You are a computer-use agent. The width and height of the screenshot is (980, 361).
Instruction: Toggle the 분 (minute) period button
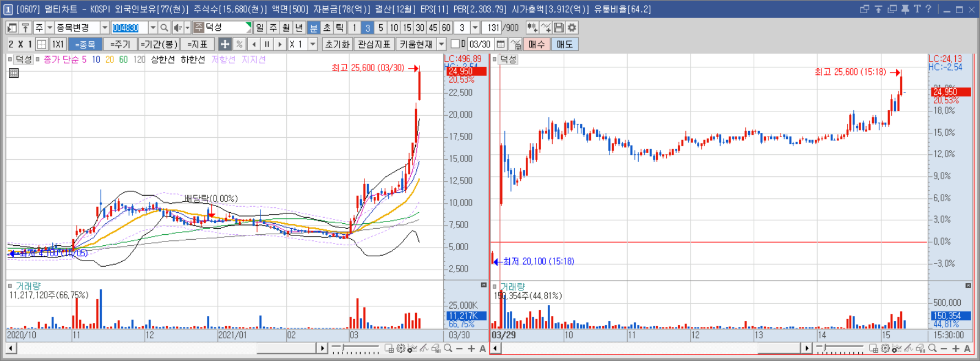click(x=313, y=28)
